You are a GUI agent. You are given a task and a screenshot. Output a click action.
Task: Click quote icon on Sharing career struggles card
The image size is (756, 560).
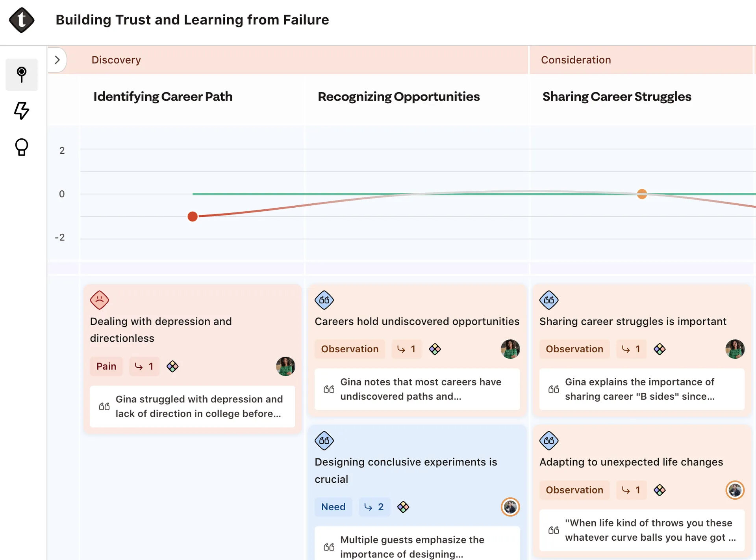(x=549, y=300)
